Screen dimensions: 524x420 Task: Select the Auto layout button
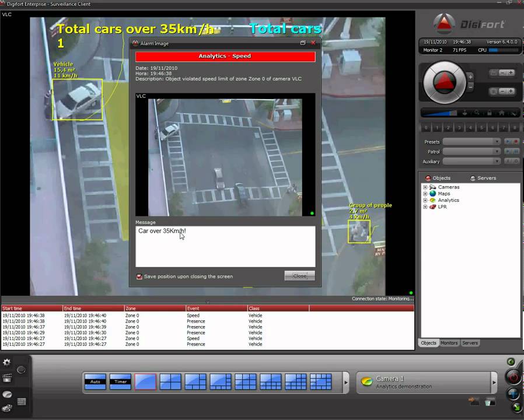click(95, 381)
